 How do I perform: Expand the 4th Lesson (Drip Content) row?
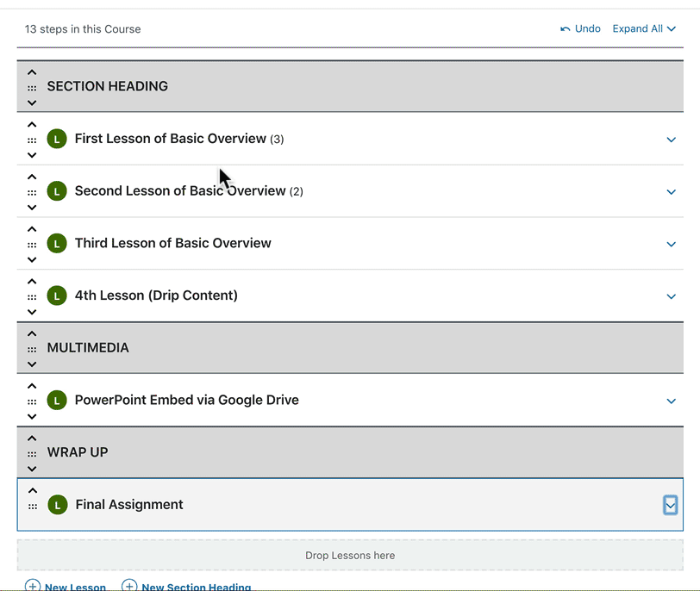tap(671, 296)
